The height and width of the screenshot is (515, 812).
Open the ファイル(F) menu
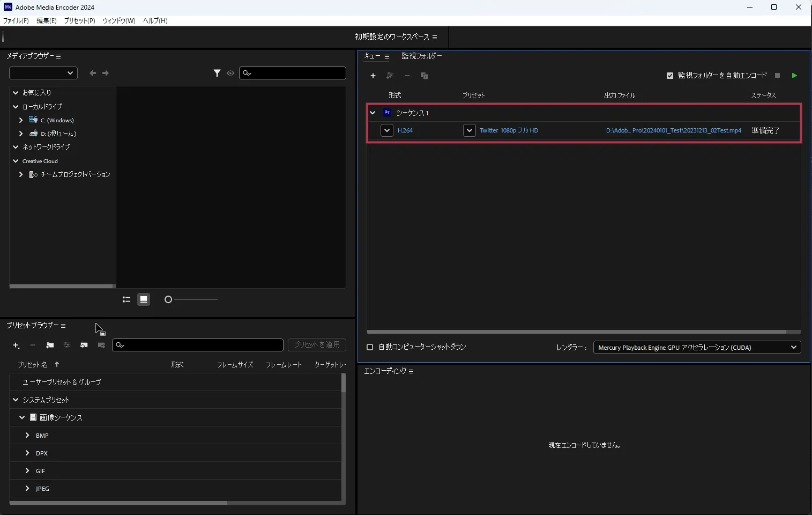[16, 20]
